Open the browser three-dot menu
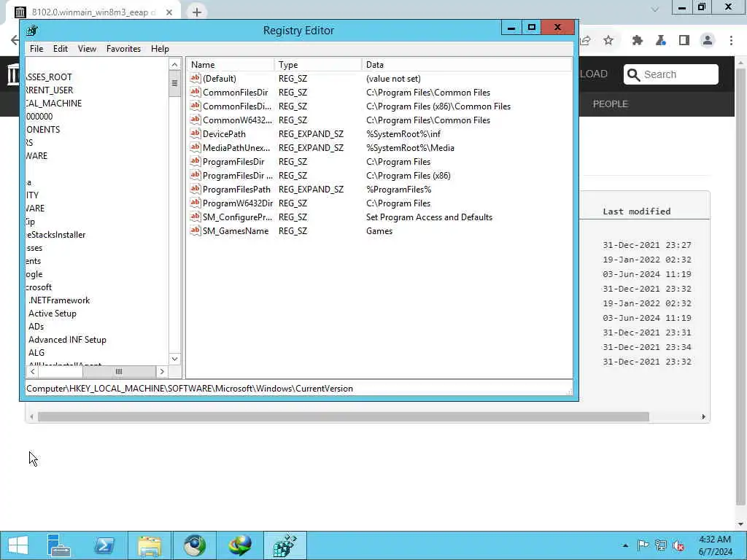 coord(731,41)
